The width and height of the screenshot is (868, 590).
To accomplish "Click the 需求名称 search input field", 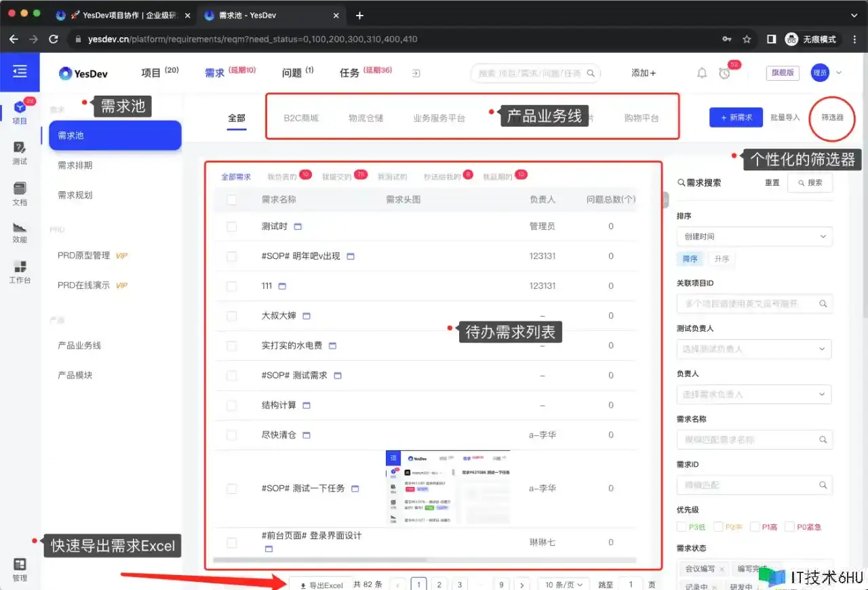I will [x=749, y=439].
